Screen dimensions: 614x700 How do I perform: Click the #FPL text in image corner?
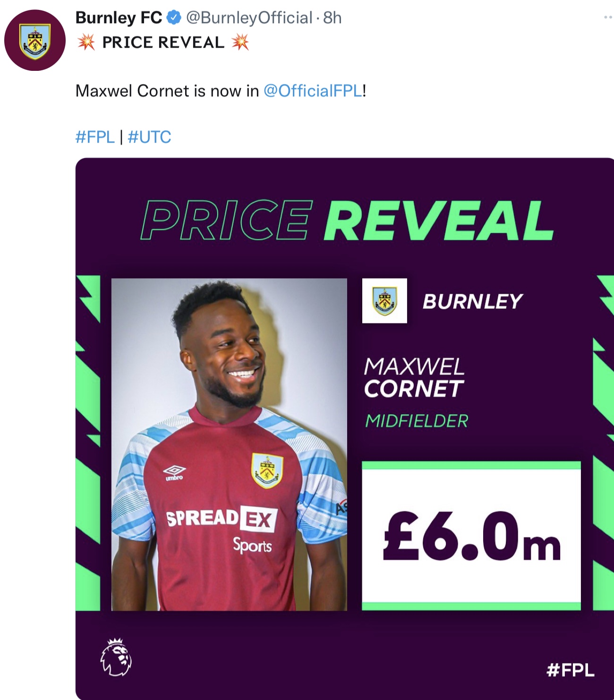(x=570, y=670)
